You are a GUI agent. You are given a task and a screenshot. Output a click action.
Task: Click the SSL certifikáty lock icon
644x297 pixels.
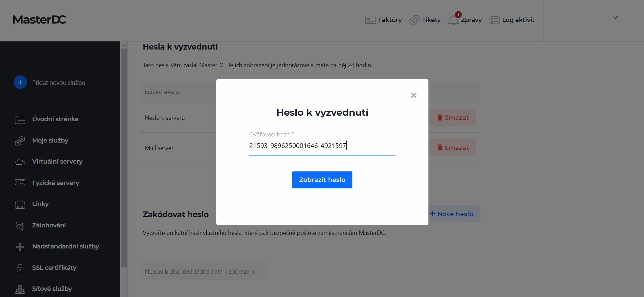click(20, 268)
